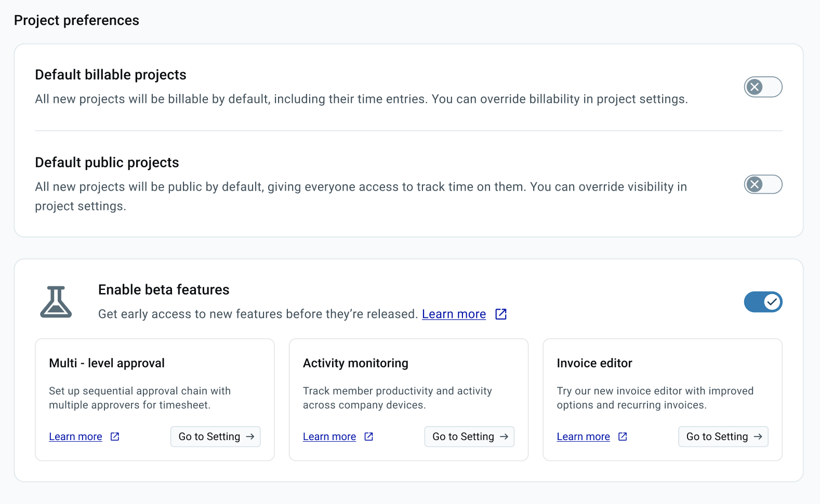
Task: Click external link icon in Activity monitoring card
Action: [369, 436]
